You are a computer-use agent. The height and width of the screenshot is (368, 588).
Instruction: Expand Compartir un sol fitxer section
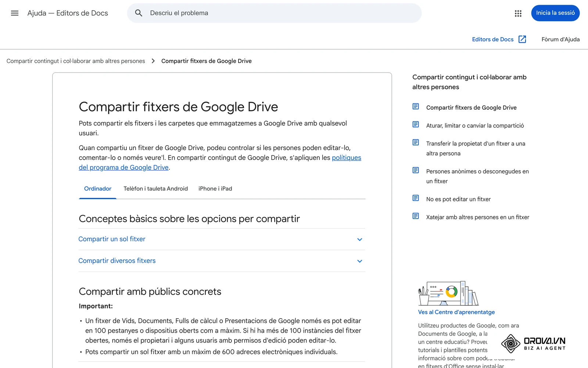click(x=222, y=239)
